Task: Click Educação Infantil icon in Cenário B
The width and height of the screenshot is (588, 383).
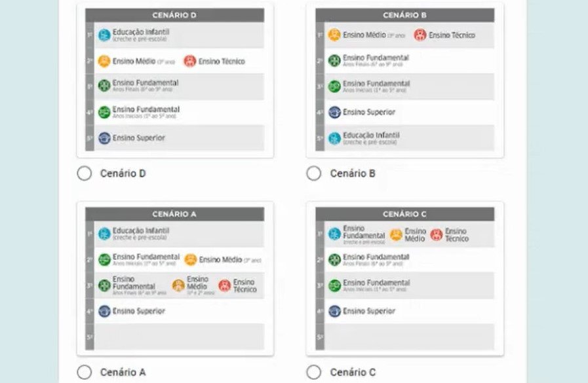Action: 334,138
